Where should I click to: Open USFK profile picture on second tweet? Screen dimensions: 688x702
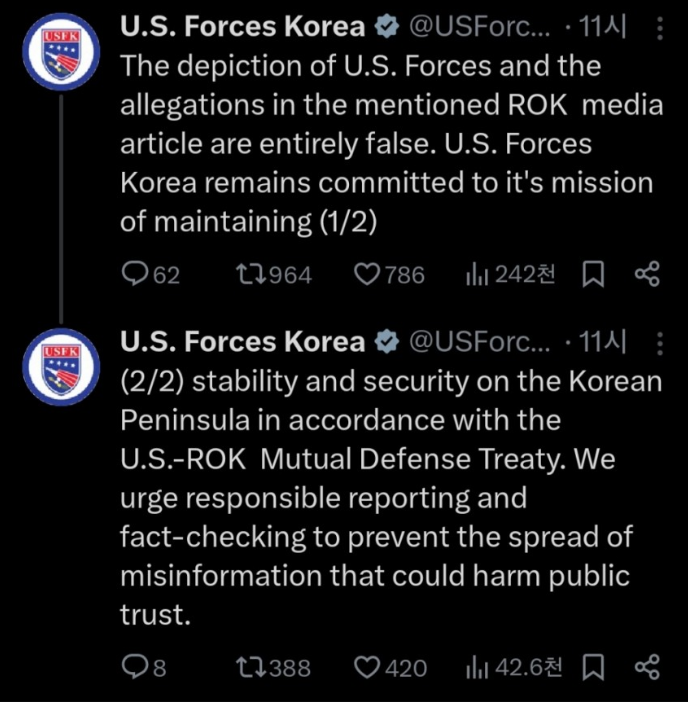tap(60, 366)
